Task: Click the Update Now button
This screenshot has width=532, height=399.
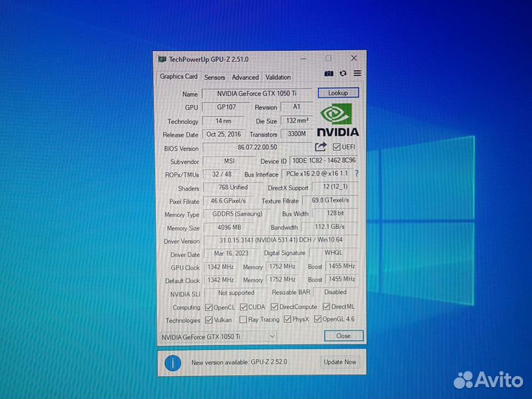Action: (x=340, y=362)
